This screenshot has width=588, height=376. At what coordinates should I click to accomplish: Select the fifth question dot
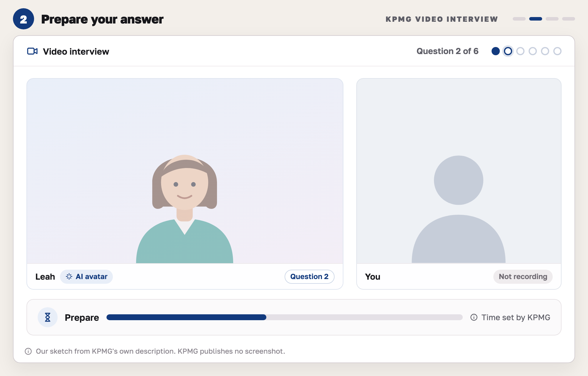(545, 51)
